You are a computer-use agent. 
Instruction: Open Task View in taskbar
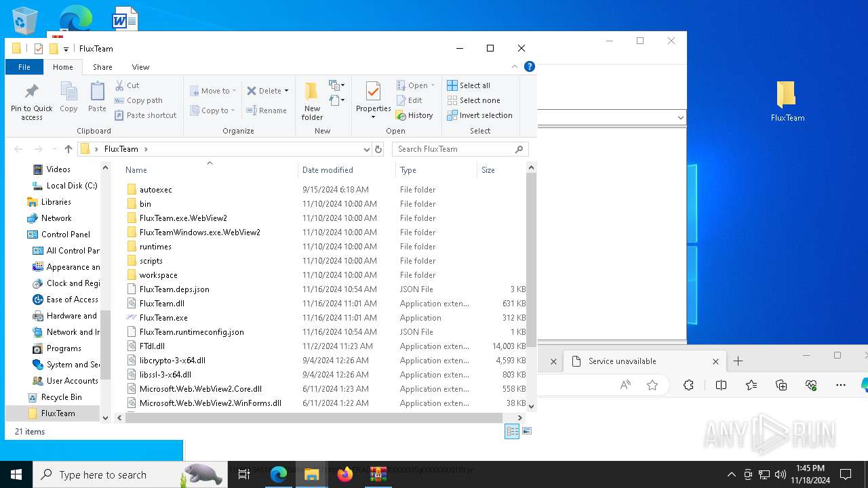click(x=244, y=474)
